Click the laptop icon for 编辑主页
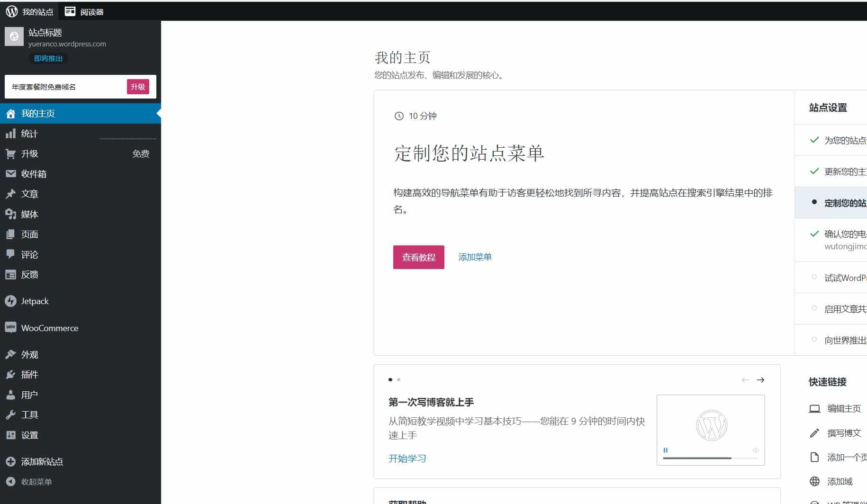This screenshot has width=867, height=504. [x=814, y=409]
